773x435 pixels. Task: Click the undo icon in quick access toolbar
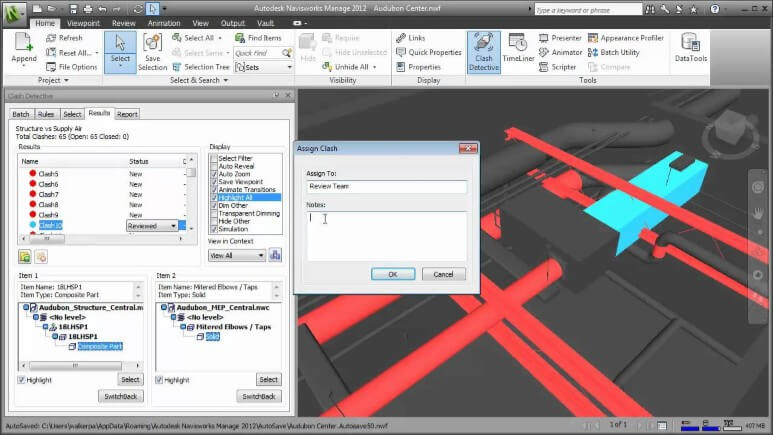pyautogui.click(x=102, y=9)
